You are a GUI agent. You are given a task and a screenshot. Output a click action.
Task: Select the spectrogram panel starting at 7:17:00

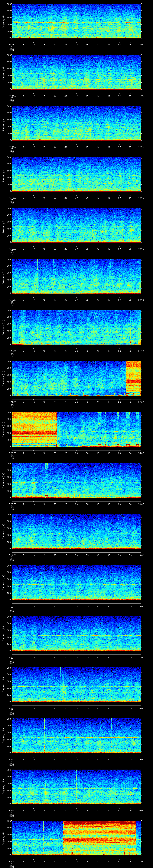(76, 174)
